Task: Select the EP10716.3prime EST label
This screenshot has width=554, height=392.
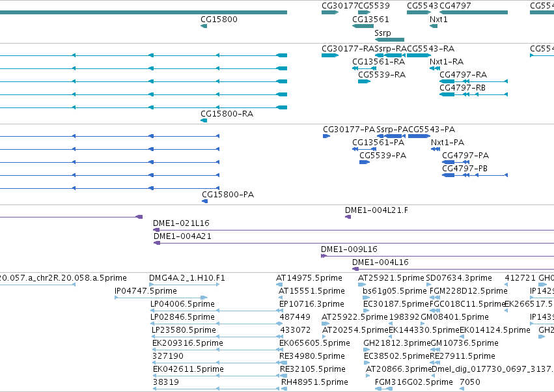Action: (x=312, y=304)
